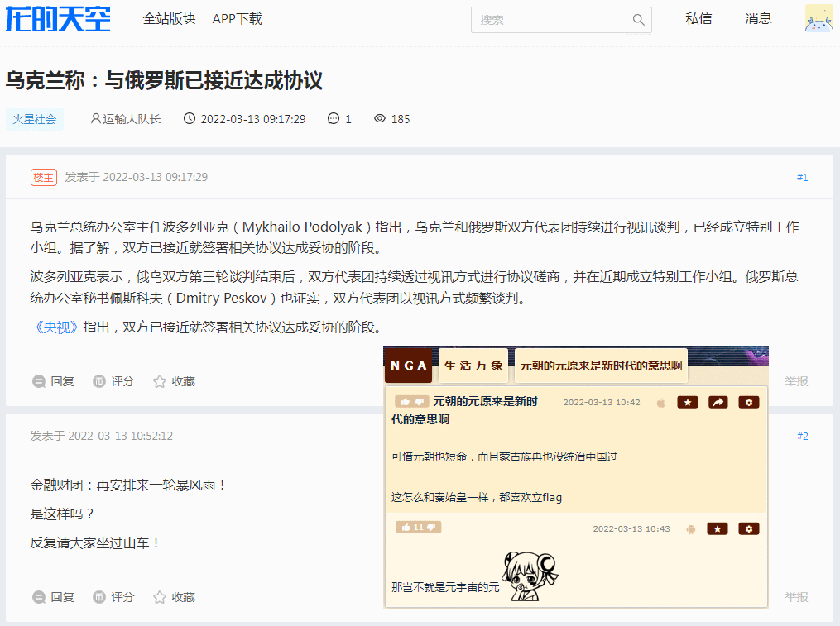Click gear icon on 10:42 NGA post
The width and height of the screenshot is (840, 626).
click(x=749, y=402)
